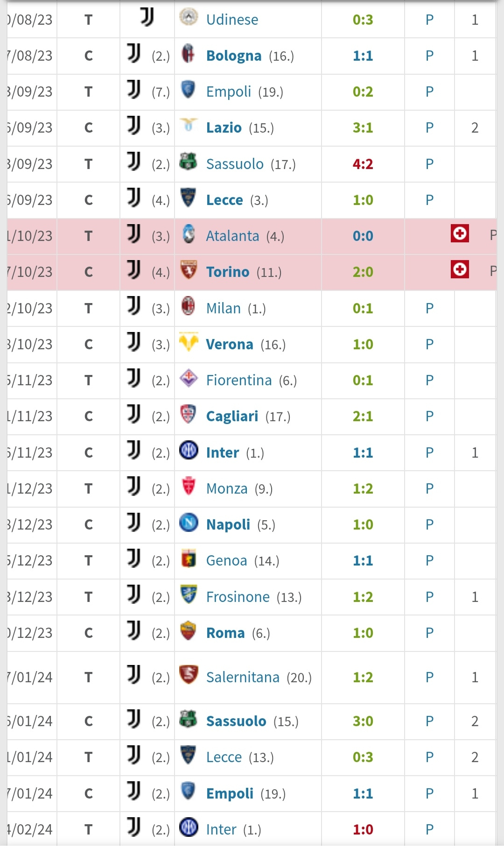
Task: Click Juventus logo in Udinese row
Action: (147, 18)
